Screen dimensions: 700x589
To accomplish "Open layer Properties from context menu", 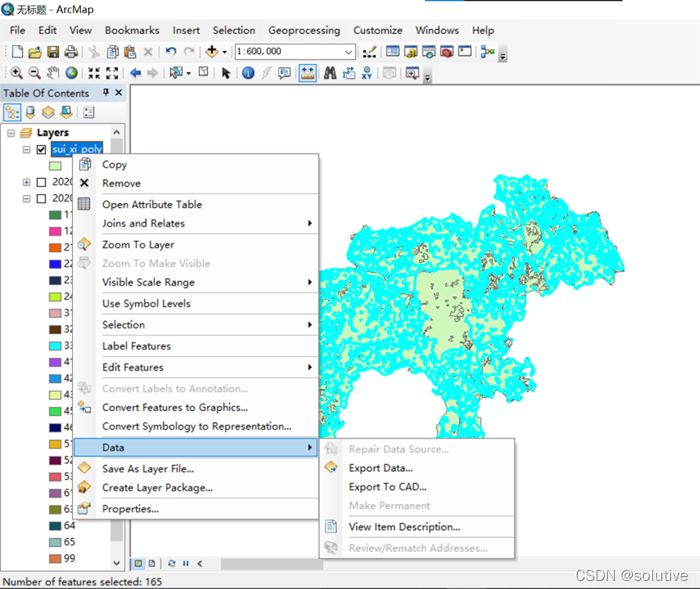I will click(129, 509).
